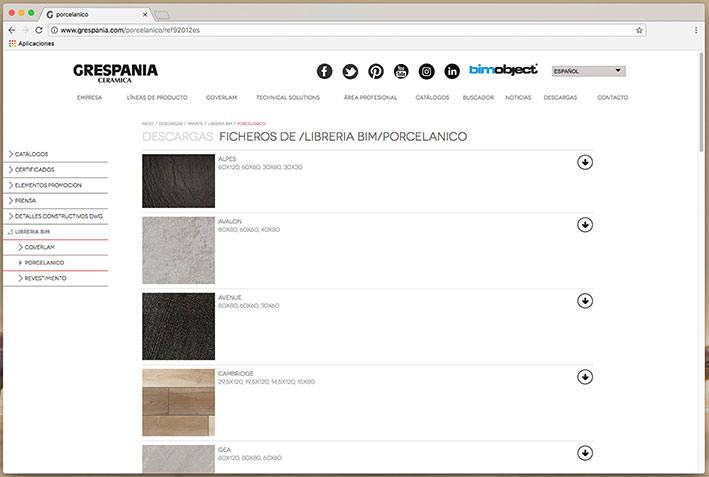This screenshot has width=709, height=477.
Task: Open the BUSCADOR menu item
Action: point(478,97)
